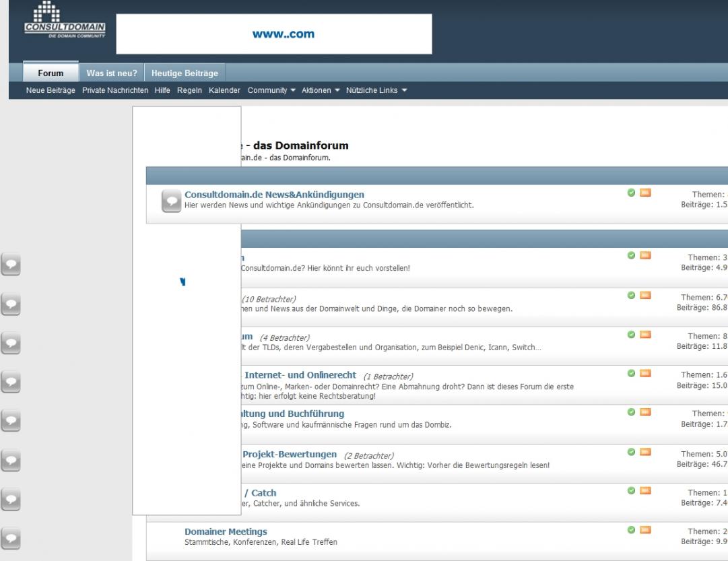Expand the Nützliche Links dropdown

(x=376, y=90)
